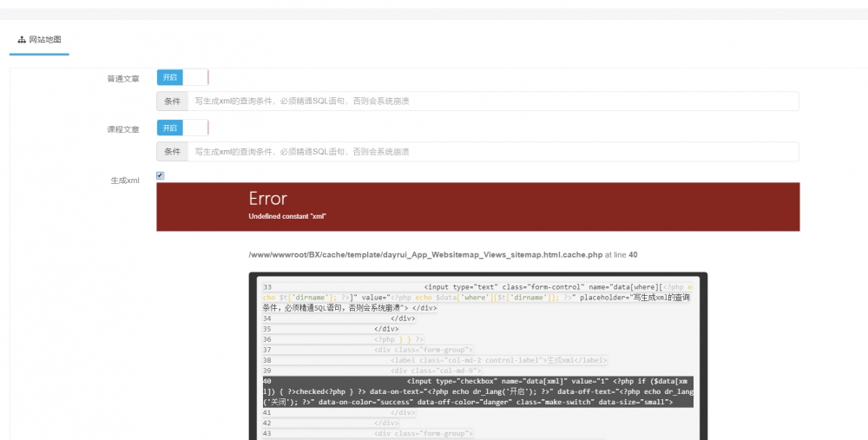Uncheck the 生成xml checkbox
Image resolution: width=868 pixels, height=440 pixels.
click(x=160, y=175)
